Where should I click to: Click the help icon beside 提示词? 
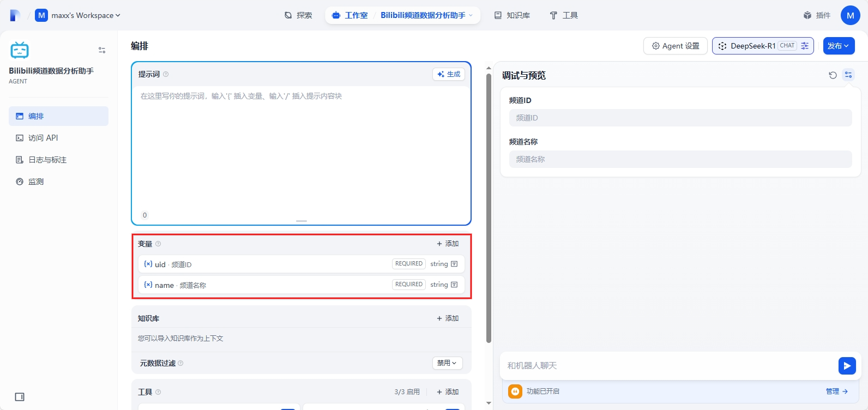click(x=166, y=74)
